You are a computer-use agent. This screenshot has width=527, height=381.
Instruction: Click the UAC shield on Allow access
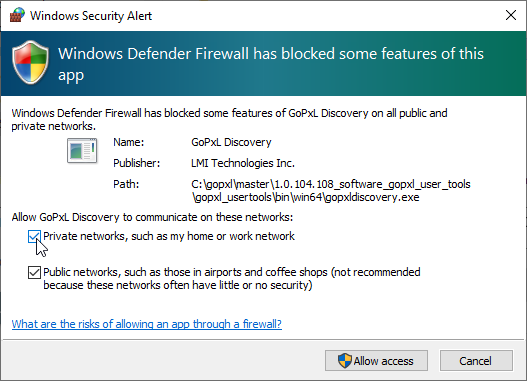tap(344, 361)
